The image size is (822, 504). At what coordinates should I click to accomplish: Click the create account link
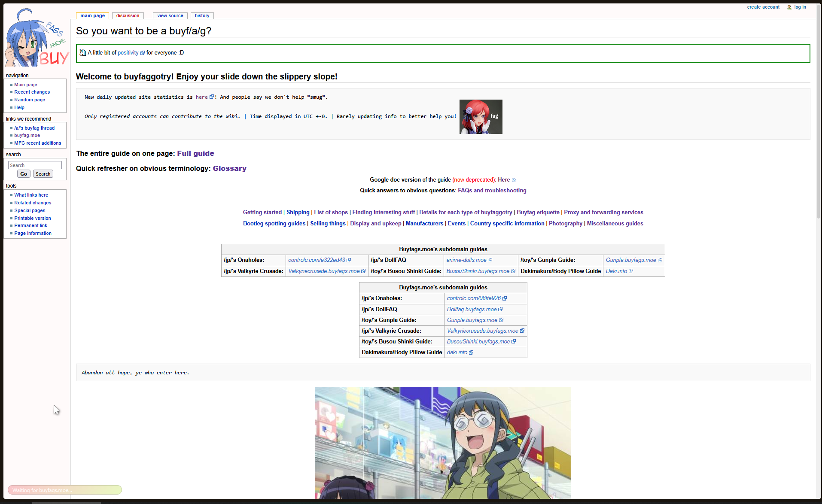click(x=763, y=7)
